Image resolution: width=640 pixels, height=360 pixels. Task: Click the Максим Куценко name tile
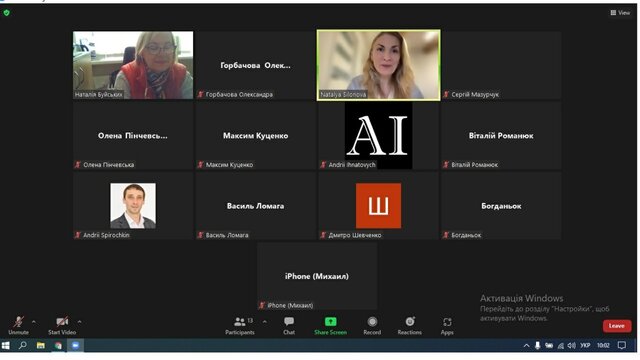(x=256, y=136)
